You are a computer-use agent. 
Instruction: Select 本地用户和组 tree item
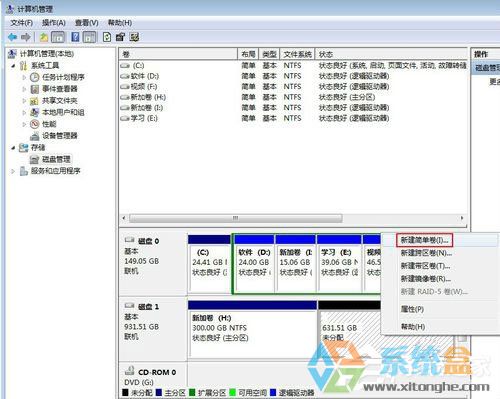point(63,112)
